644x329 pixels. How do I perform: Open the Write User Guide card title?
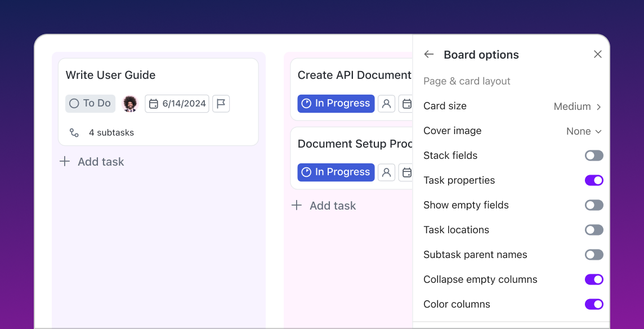click(x=110, y=75)
